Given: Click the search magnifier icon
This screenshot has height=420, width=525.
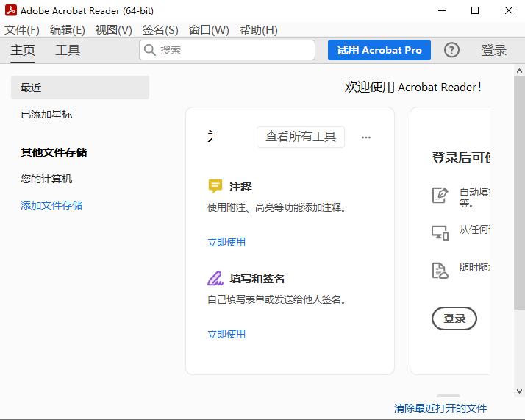Looking at the screenshot, I should pos(149,50).
